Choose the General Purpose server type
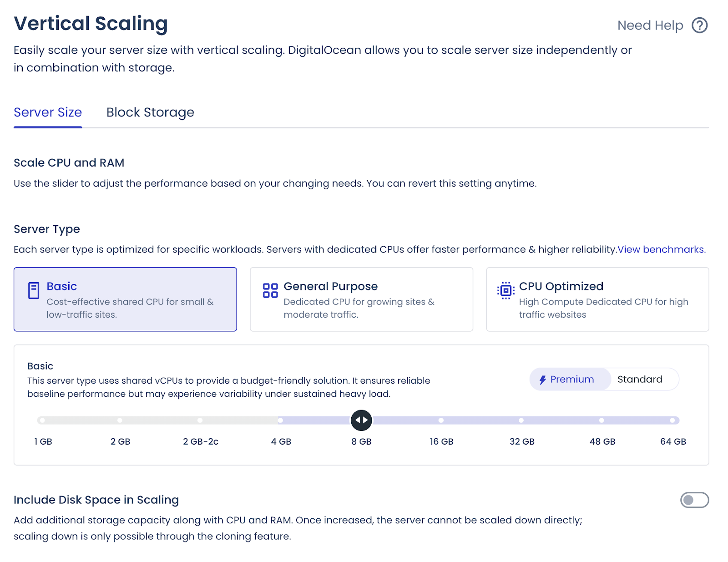The image size is (728, 562). [361, 299]
